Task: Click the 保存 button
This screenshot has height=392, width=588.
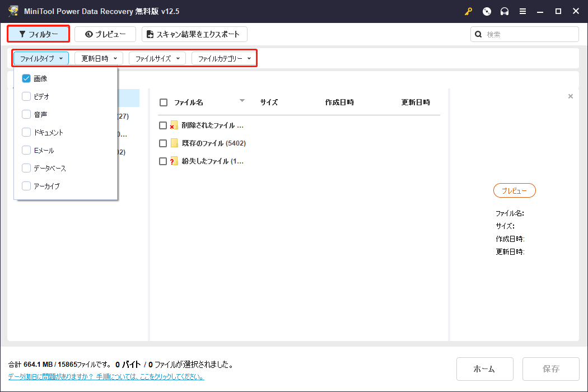Action: [x=551, y=369]
